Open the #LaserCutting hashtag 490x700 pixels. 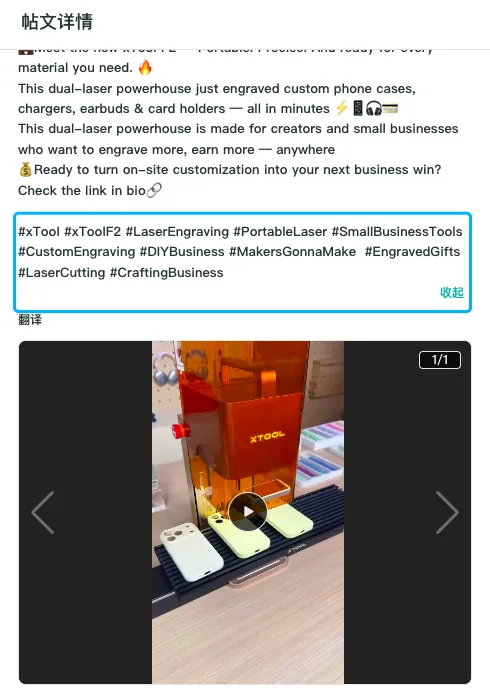(62, 273)
